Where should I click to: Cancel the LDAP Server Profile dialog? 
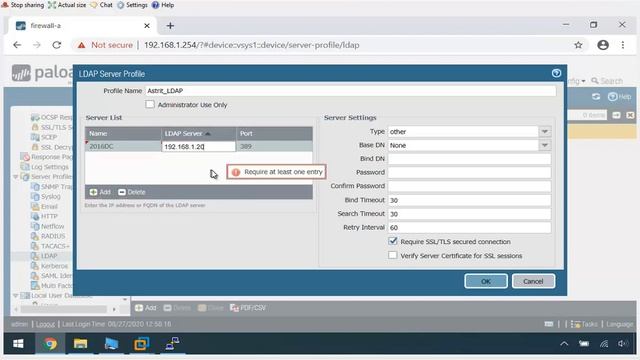click(x=533, y=281)
